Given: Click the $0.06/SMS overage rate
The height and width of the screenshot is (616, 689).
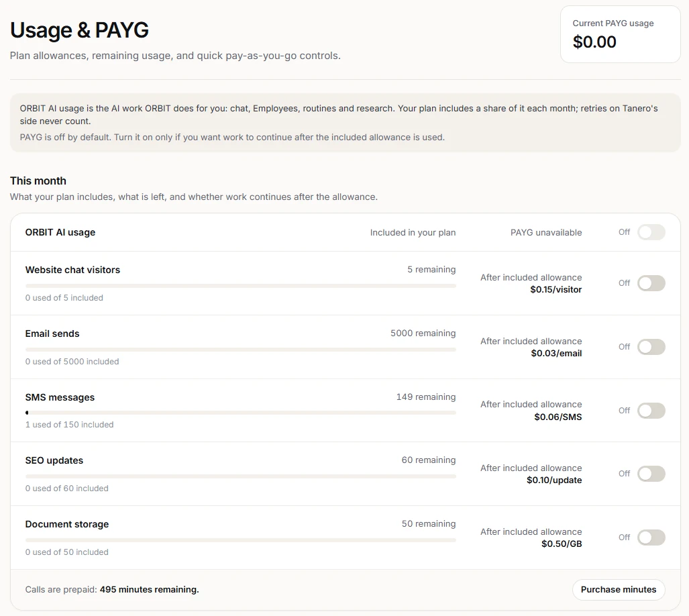Looking at the screenshot, I should click(558, 417).
